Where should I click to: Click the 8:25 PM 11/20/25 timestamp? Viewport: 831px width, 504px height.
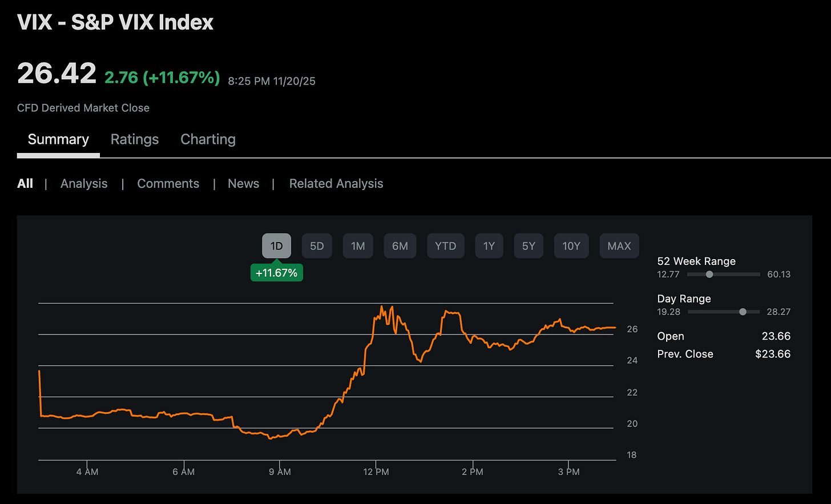tap(272, 81)
